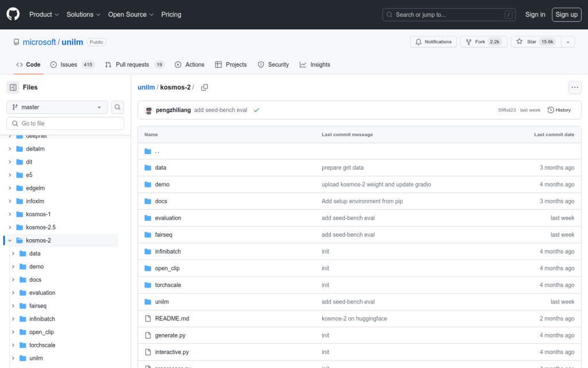The width and height of the screenshot is (588, 368).
Task: Open the star list dropdown arrow
Action: coord(567,42)
